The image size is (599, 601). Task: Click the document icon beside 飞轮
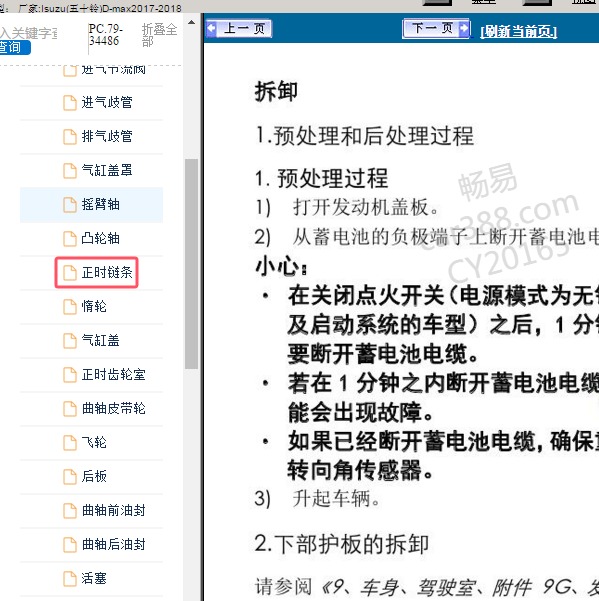point(70,443)
